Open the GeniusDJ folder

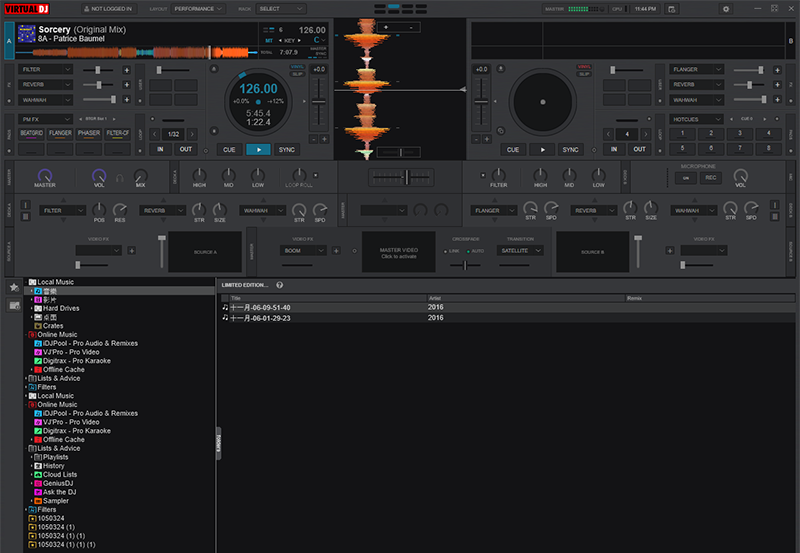tap(58, 483)
